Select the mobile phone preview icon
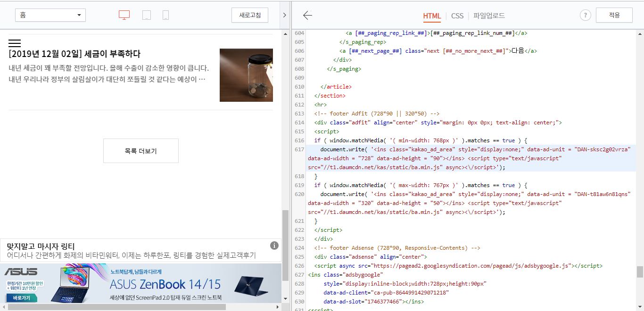The image size is (644, 311). 165,15
